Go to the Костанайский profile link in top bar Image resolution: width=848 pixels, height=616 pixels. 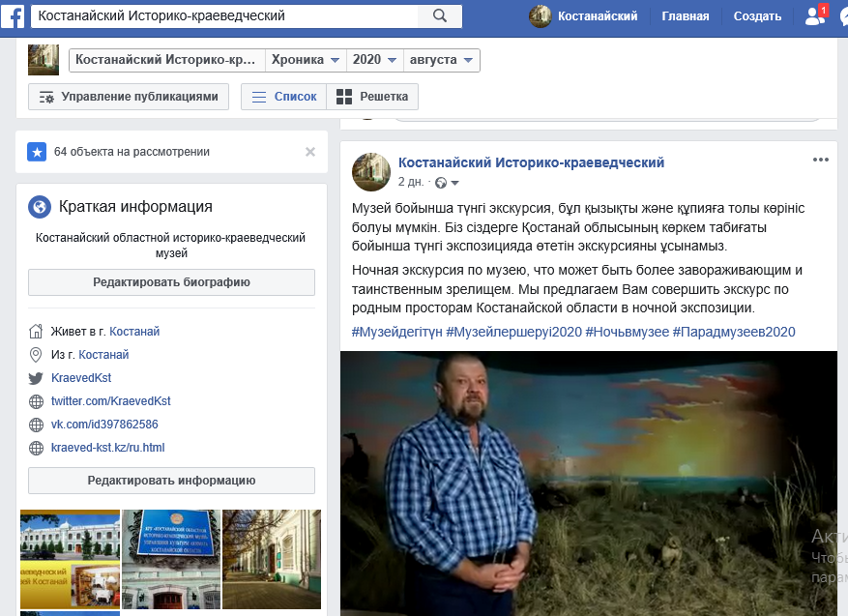[x=598, y=16]
